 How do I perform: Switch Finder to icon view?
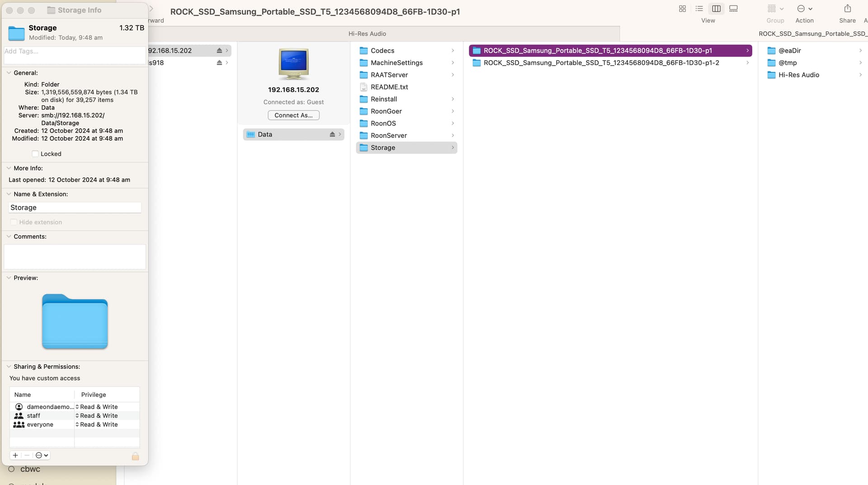pyautogui.click(x=682, y=9)
